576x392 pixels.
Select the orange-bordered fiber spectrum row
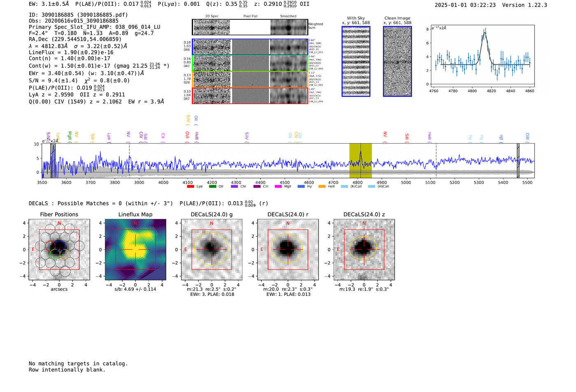[x=250, y=79]
